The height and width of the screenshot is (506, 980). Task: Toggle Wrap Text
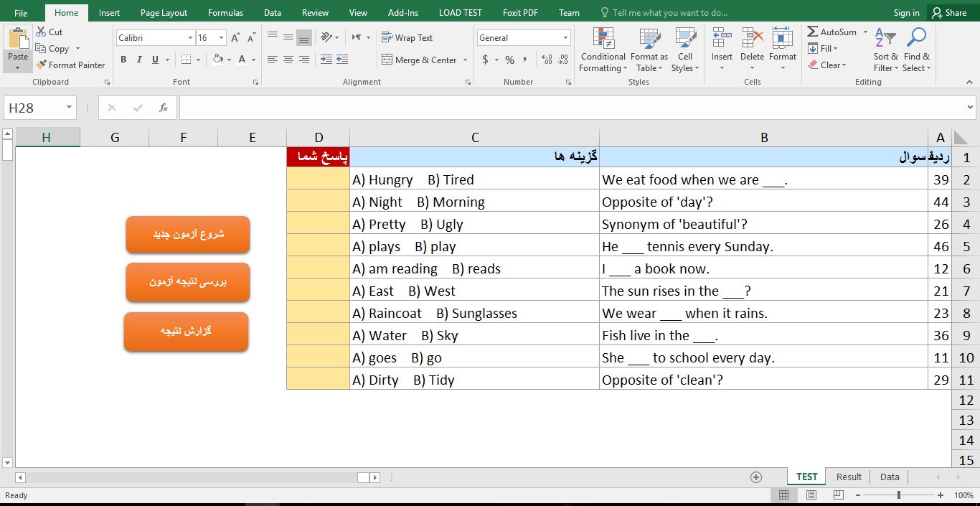point(407,37)
